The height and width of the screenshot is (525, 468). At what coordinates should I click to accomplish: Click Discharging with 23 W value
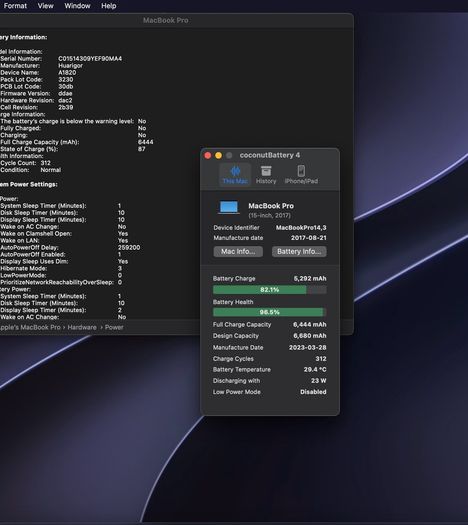[319, 381]
